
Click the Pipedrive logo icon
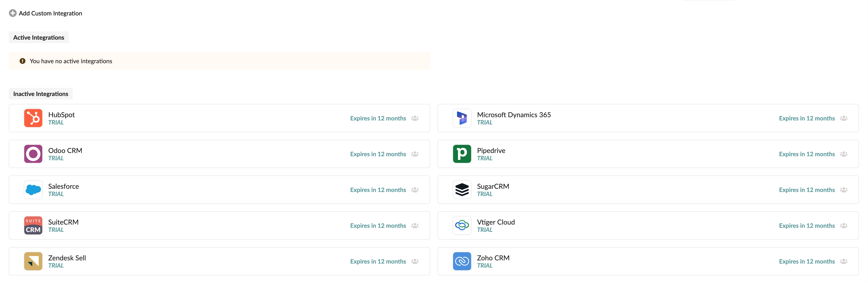tap(462, 154)
